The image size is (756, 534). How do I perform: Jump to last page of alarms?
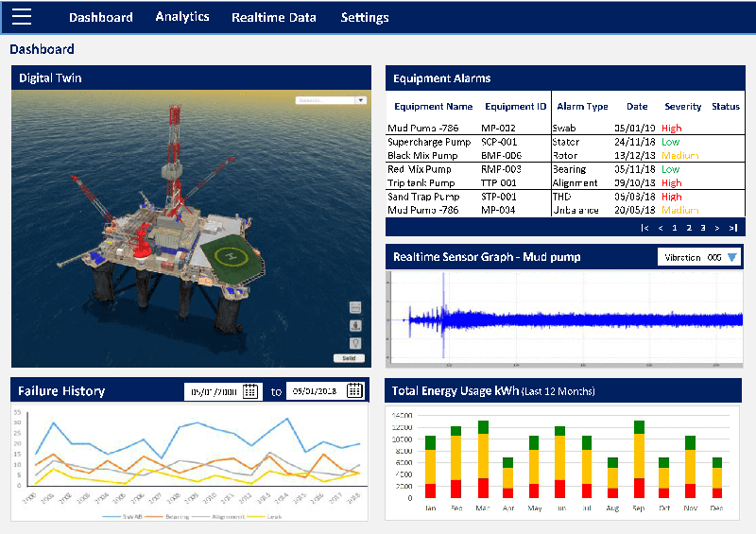click(x=732, y=228)
